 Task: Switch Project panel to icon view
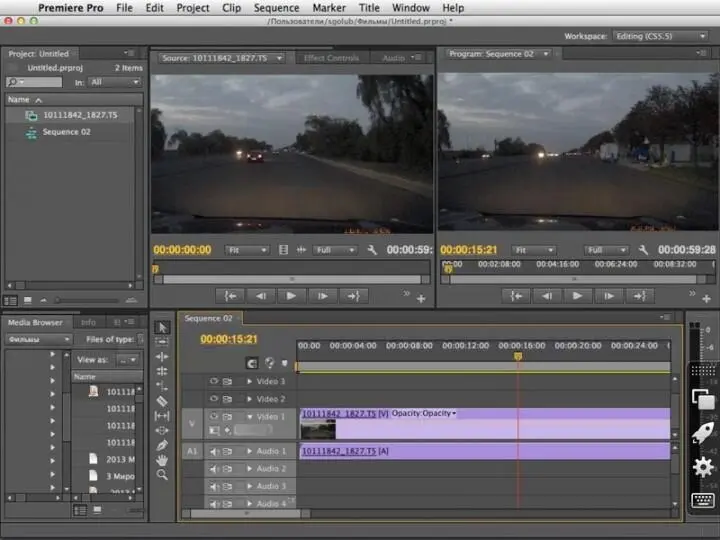coord(28,300)
